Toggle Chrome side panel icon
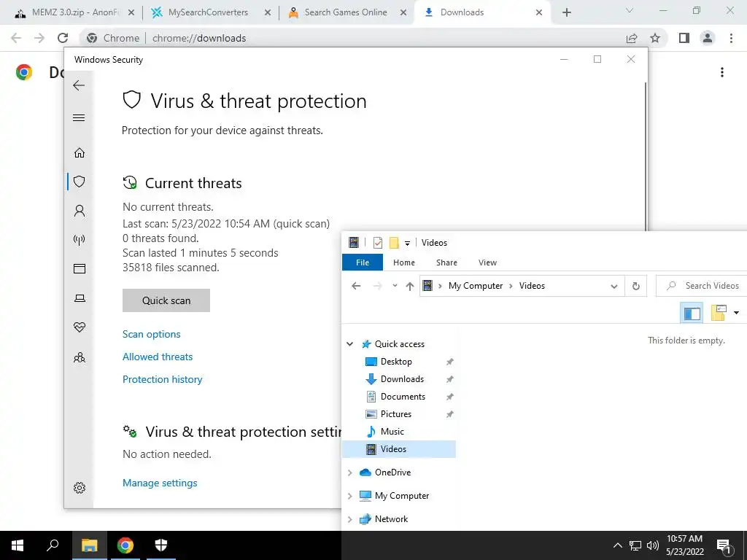The width and height of the screenshot is (747, 560). click(684, 38)
